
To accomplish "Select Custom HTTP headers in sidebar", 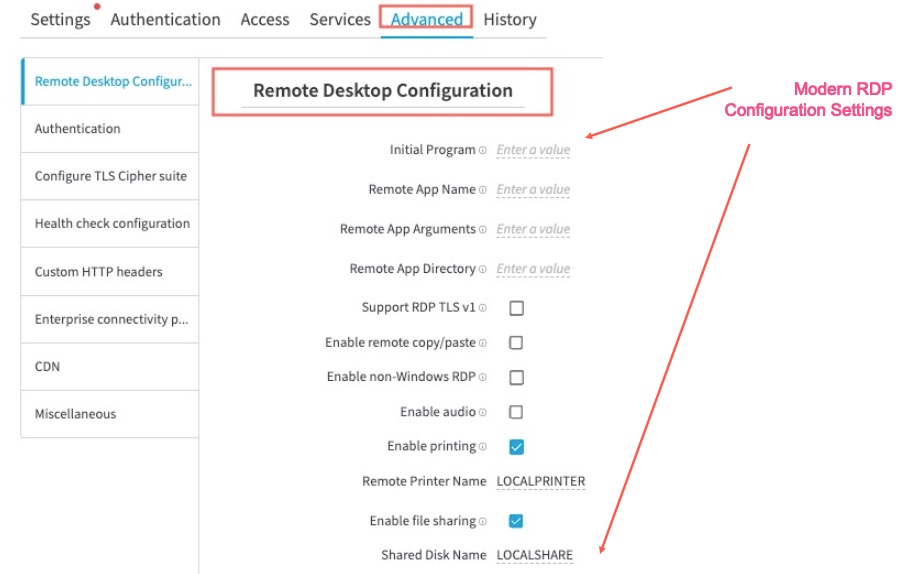I will coord(98,272).
